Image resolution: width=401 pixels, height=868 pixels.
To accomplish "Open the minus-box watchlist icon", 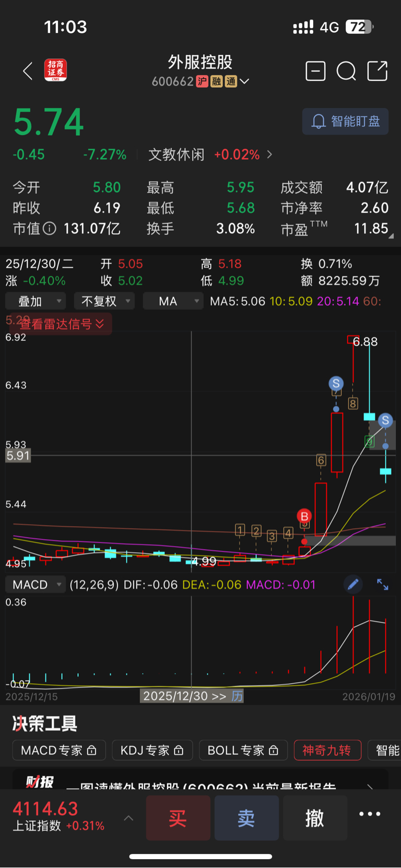I will point(315,71).
